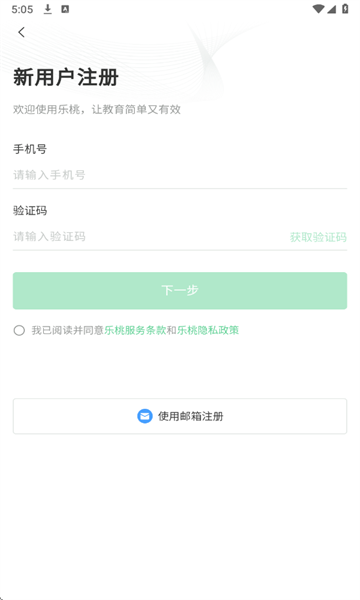
Task: Tap the 手机号 field label
Action: coord(30,149)
